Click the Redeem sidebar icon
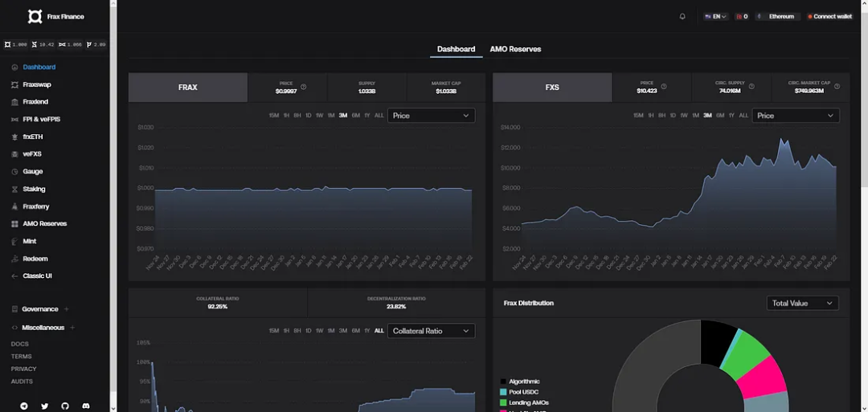 click(15, 259)
